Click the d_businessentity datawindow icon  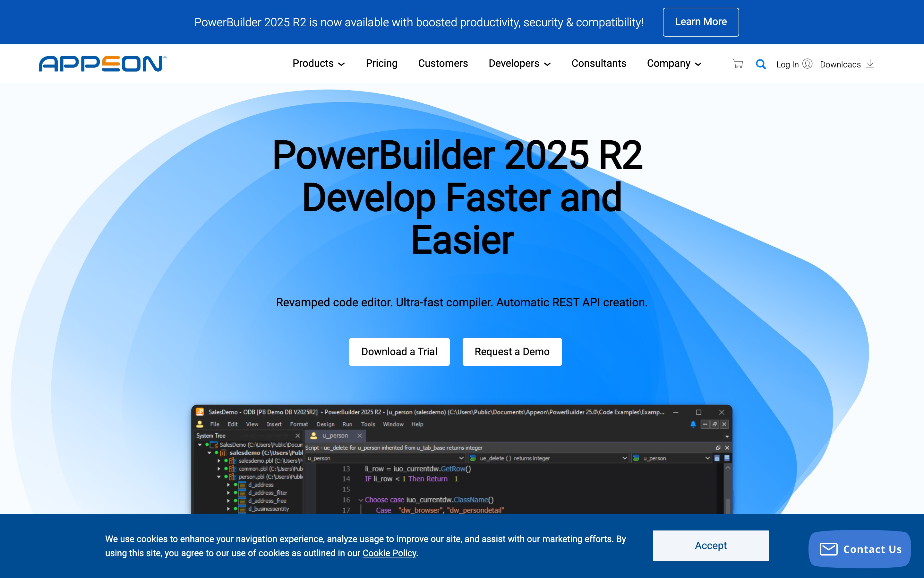242,509
